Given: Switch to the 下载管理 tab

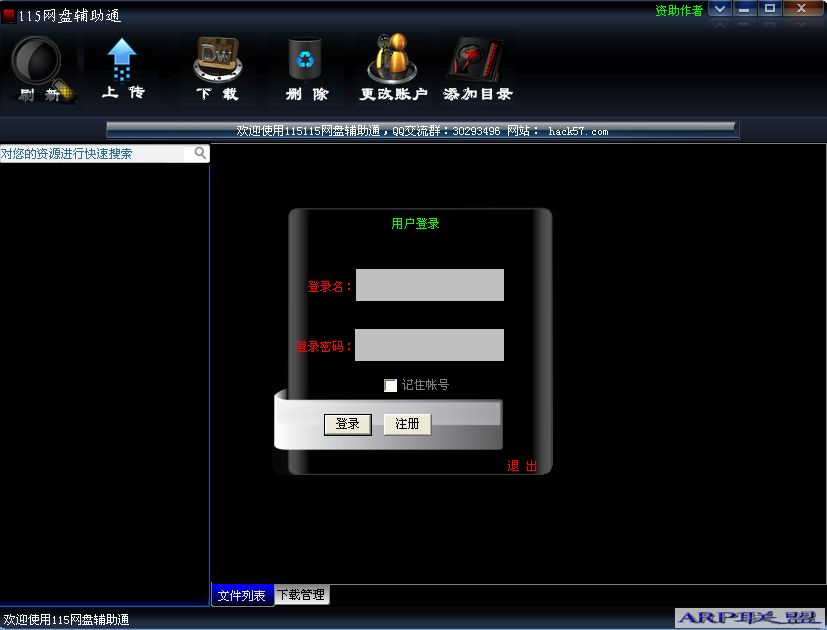Looking at the screenshot, I should [302, 594].
